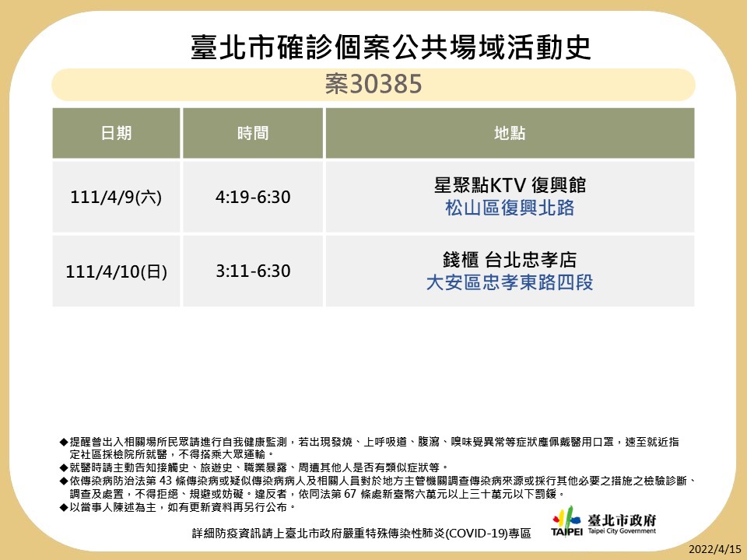
Task: Click the address 大安區忠孝東路四段
Action: click(x=510, y=282)
